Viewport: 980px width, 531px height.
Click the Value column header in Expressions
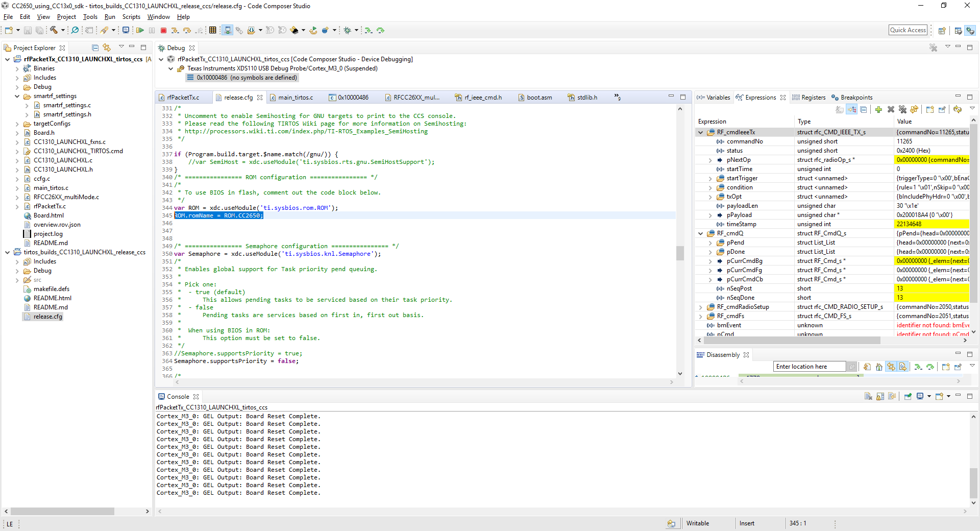[x=932, y=122]
